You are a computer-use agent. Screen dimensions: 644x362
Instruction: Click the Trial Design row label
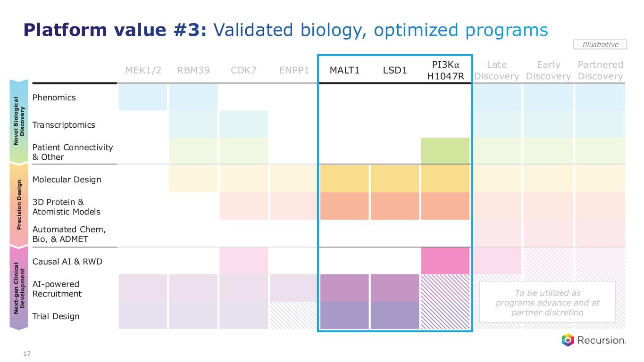[x=56, y=316]
